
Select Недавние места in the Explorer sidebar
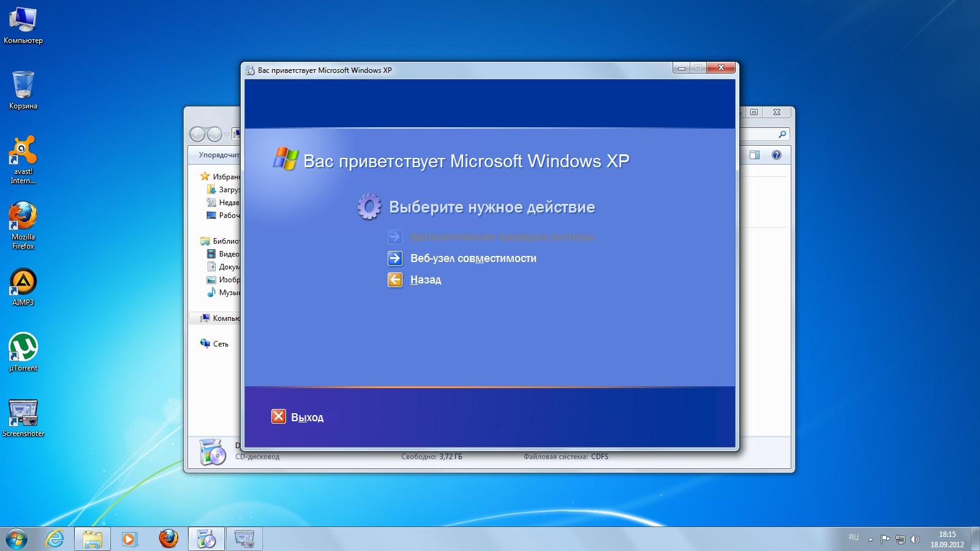click(224, 203)
